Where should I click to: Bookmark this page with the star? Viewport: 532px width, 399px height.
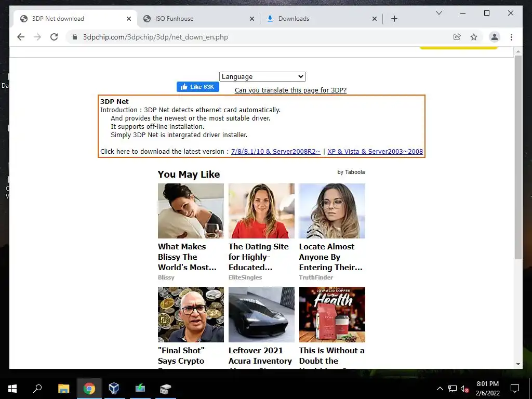pyautogui.click(x=474, y=37)
